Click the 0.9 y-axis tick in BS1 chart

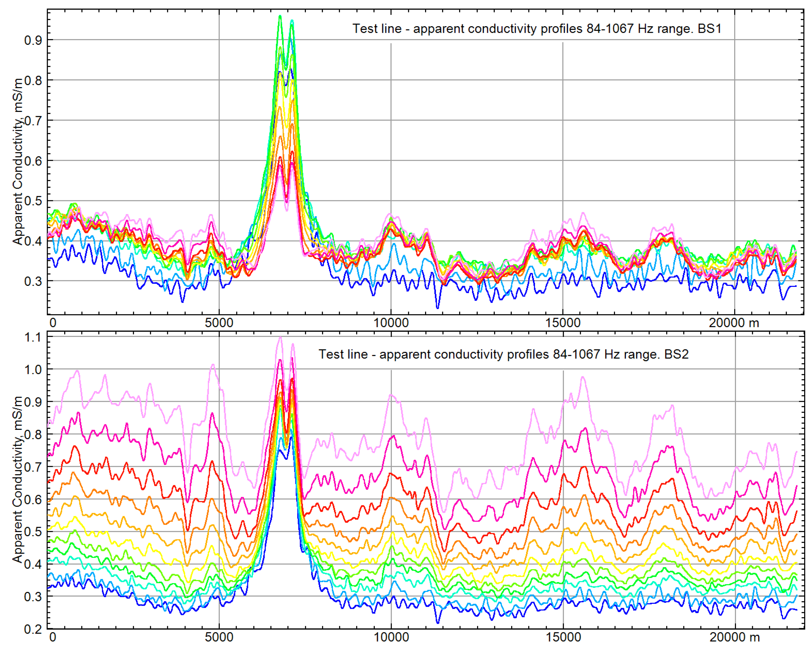(x=33, y=40)
